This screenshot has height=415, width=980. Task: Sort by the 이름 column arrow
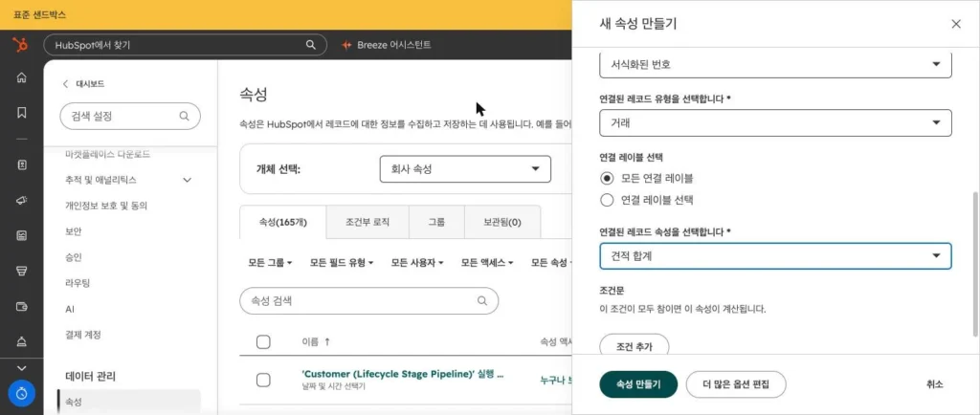pos(327,342)
